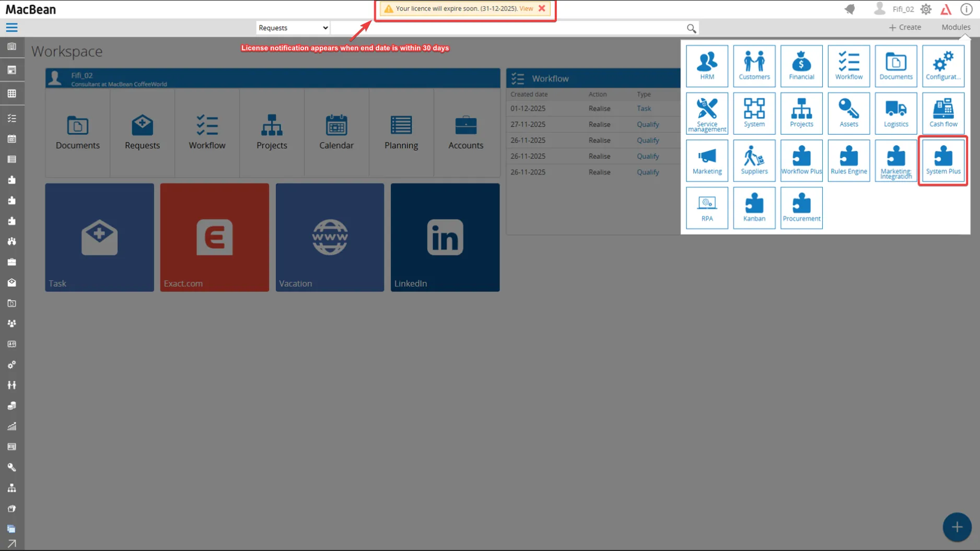Open the System Plus module
The height and width of the screenshot is (551, 980).
coord(943,160)
